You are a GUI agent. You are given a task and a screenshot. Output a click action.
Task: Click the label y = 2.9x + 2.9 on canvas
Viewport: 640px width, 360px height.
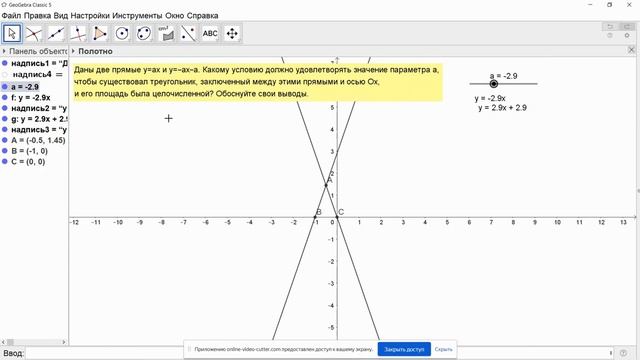(502, 108)
